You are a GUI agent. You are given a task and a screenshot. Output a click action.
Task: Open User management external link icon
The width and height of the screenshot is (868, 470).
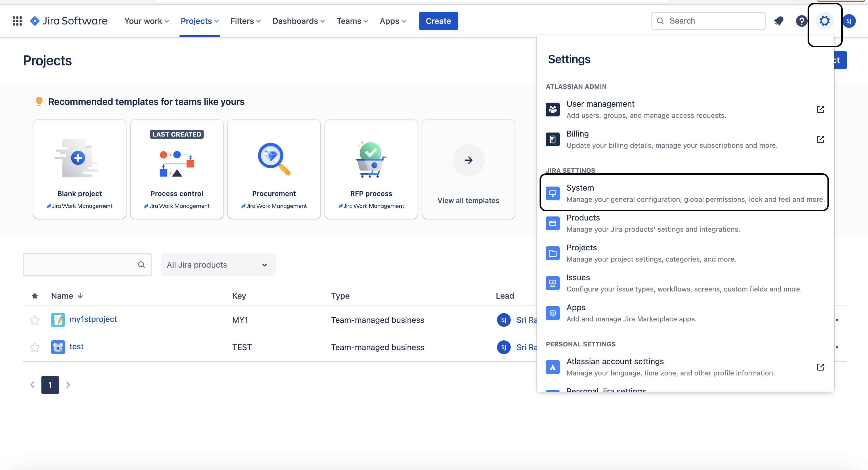tap(821, 110)
